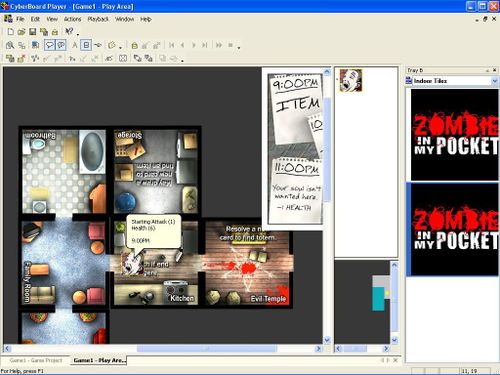The height and width of the screenshot is (375, 500).
Task: Click the 9:00PM ITEM event card
Action: pos(295,109)
